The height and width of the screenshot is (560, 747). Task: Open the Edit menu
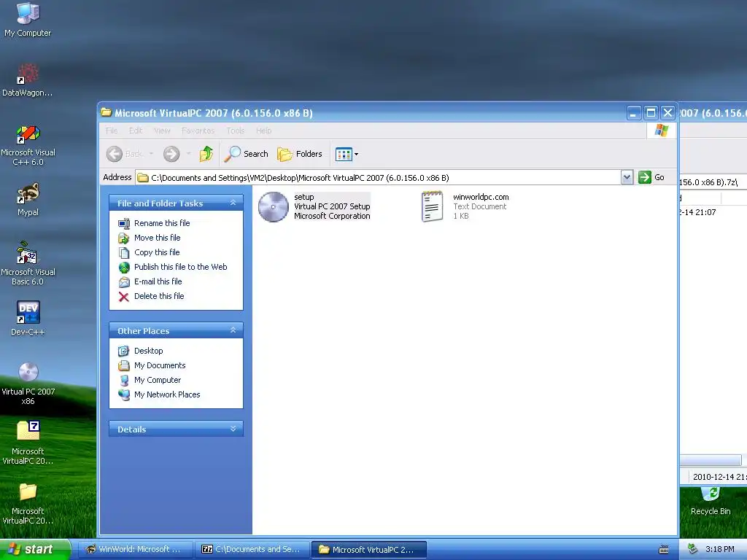click(x=136, y=131)
